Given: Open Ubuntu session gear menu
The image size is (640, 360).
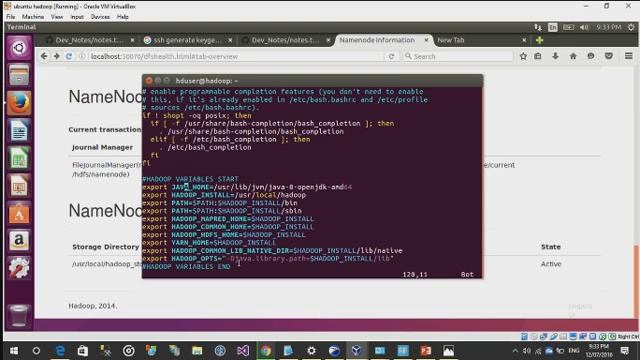Looking at the screenshot, I should (631, 27).
